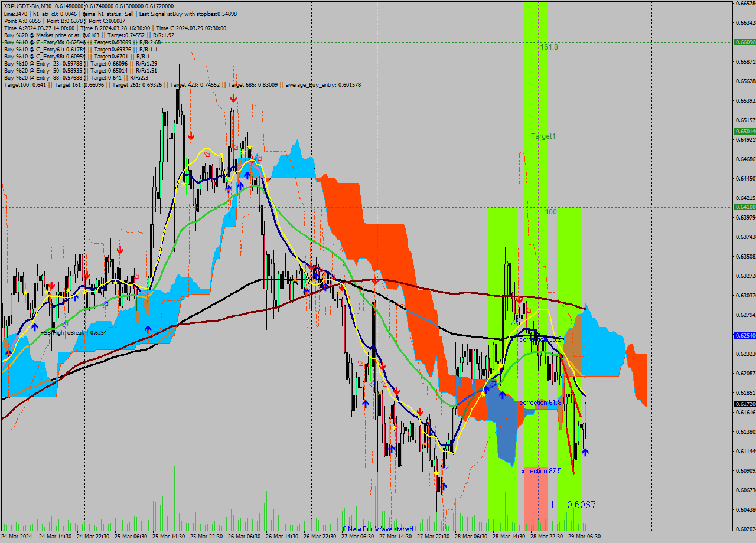Select the 'Buy %20 @ Entry -50' line
The image size is (756, 543).
tap(80, 70)
